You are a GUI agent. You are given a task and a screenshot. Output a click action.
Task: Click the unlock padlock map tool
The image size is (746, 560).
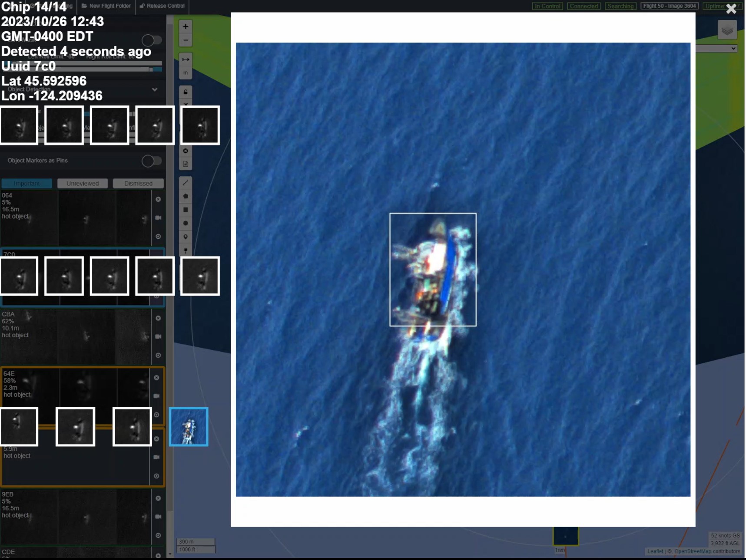pos(186,92)
